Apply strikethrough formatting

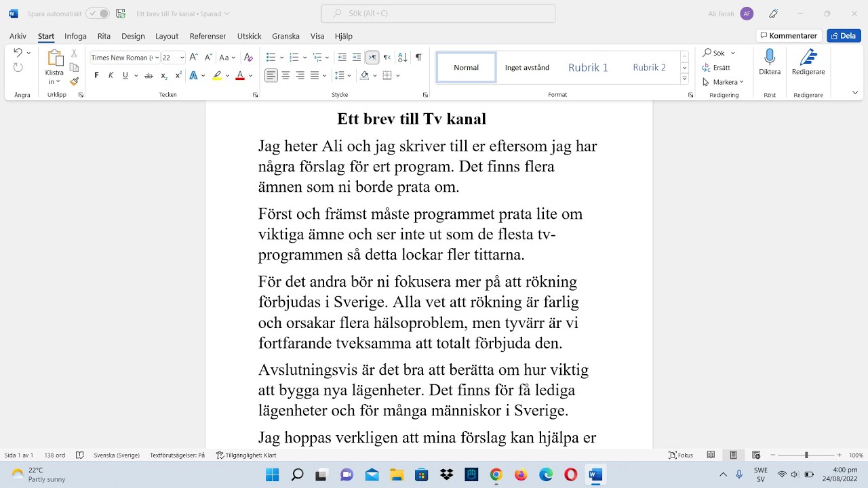click(x=149, y=75)
